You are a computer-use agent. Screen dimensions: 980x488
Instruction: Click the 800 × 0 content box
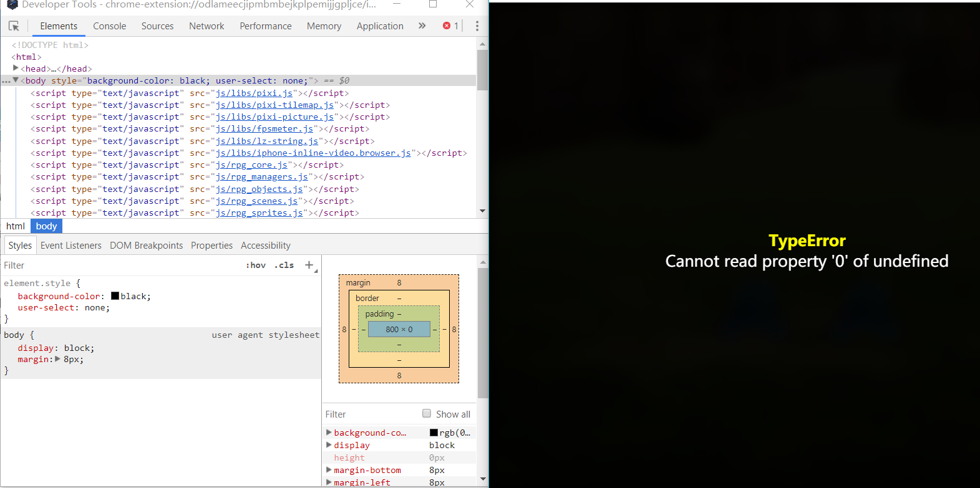pyautogui.click(x=399, y=329)
